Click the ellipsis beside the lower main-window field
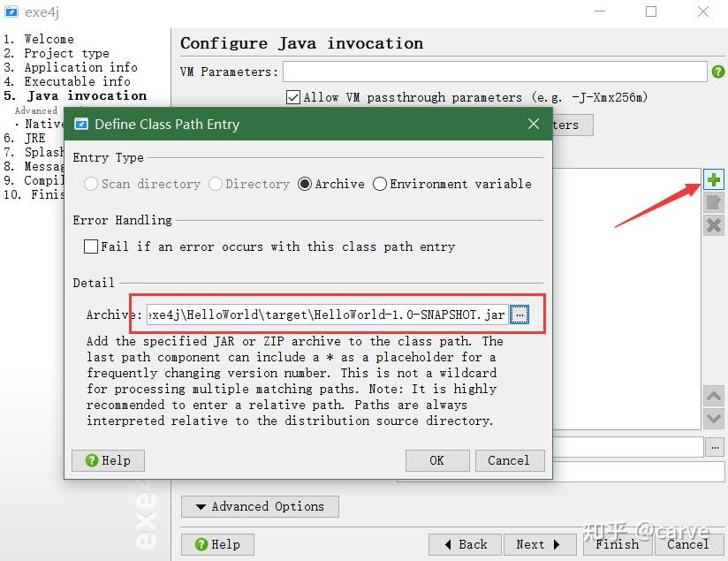The height and width of the screenshot is (561, 728). coord(715,447)
